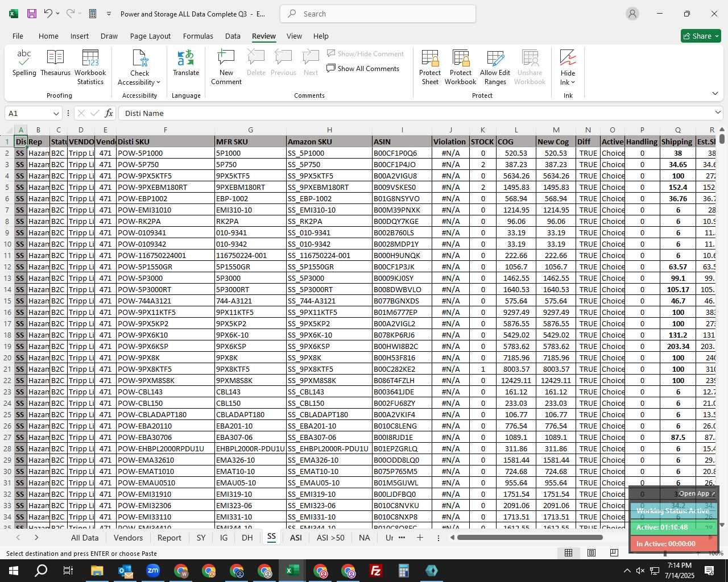This screenshot has height=582, width=728.
Task: Switch to the Data ribbon tab
Action: pos(233,36)
